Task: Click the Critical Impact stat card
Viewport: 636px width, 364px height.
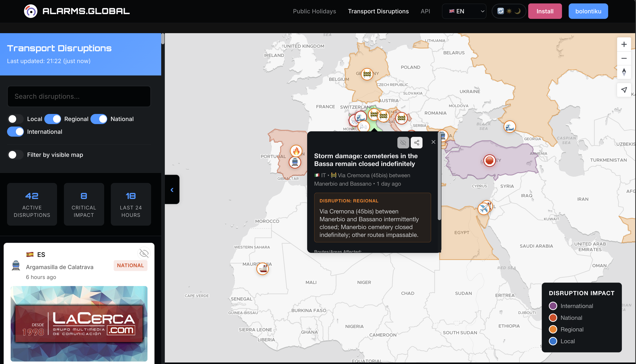Action: pos(84,204)
